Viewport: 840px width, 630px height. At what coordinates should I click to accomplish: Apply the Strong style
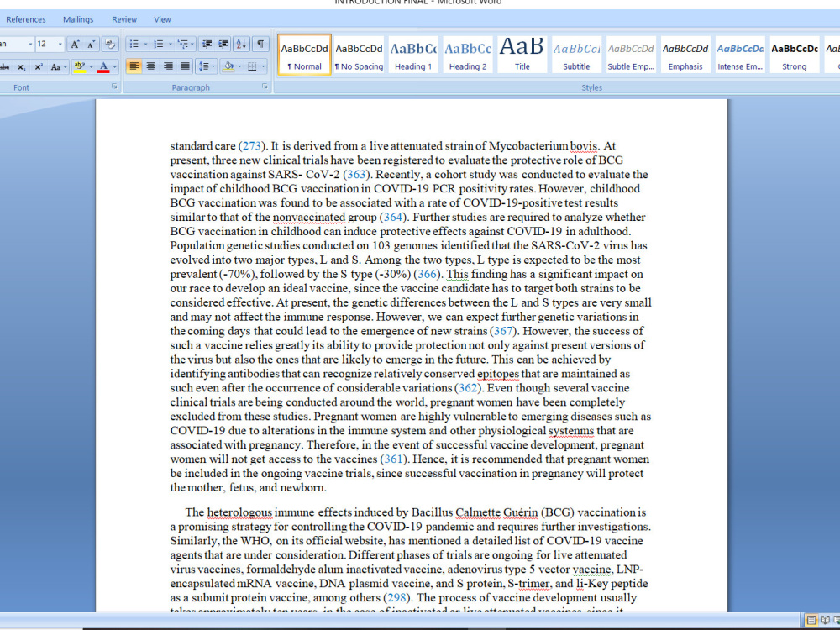pyautogui.click(x=794, y=55)
